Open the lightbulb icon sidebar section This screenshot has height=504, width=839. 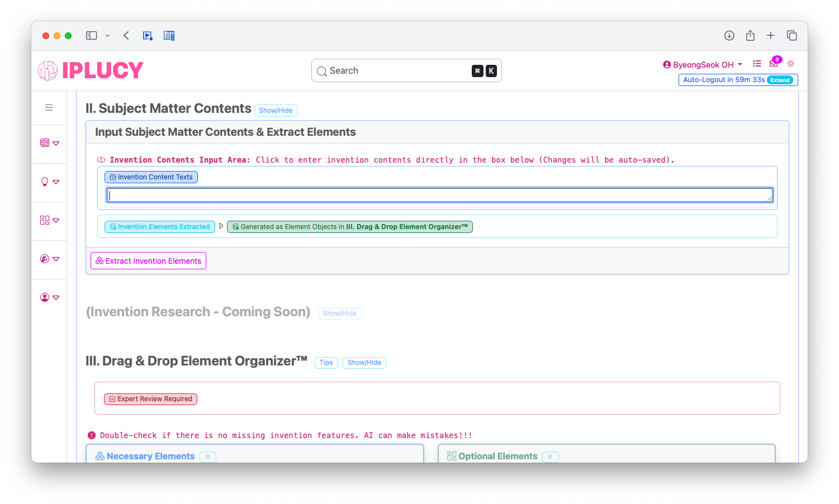(x=45, y=182)
